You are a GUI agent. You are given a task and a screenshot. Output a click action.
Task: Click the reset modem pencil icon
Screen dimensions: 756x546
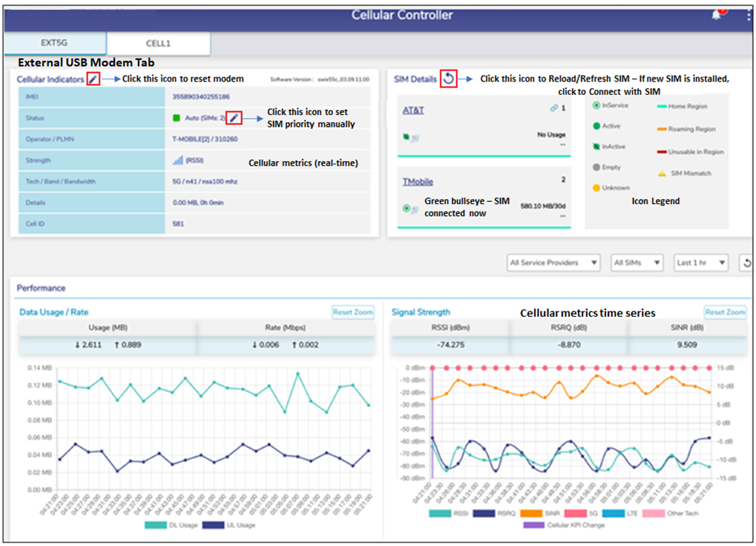93,79
